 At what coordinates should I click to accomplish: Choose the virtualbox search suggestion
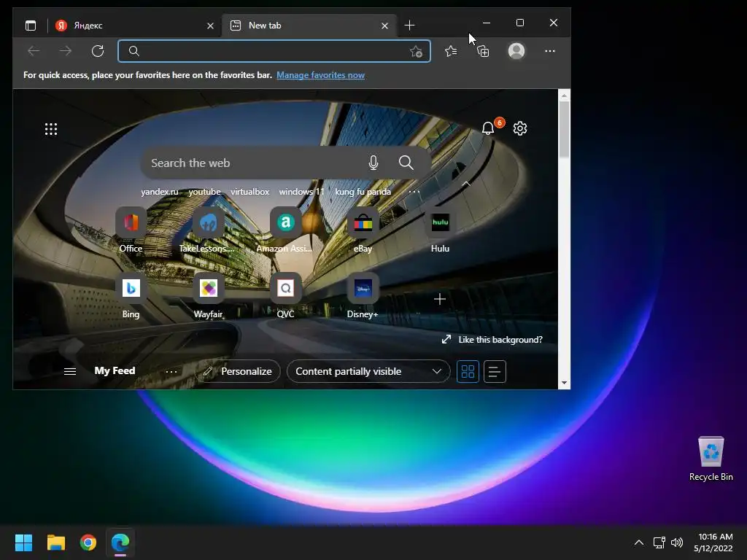(x=249, y=192)
